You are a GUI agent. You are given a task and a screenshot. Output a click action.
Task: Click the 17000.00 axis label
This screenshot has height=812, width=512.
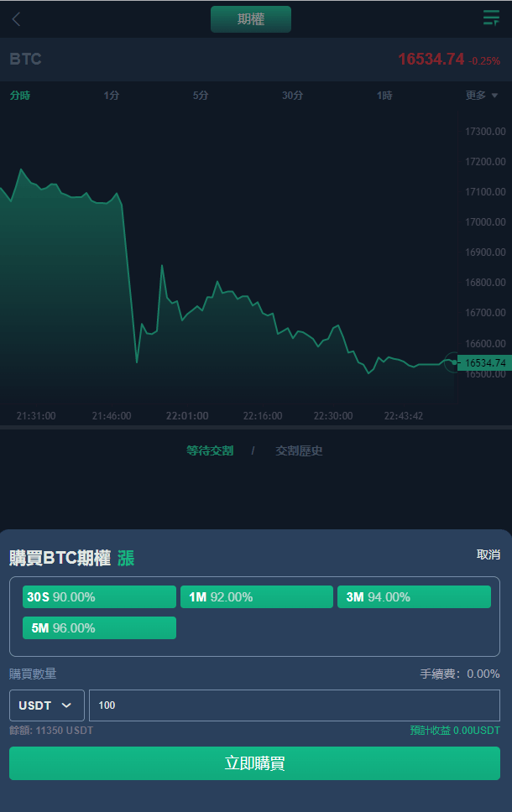pos(485,222)
